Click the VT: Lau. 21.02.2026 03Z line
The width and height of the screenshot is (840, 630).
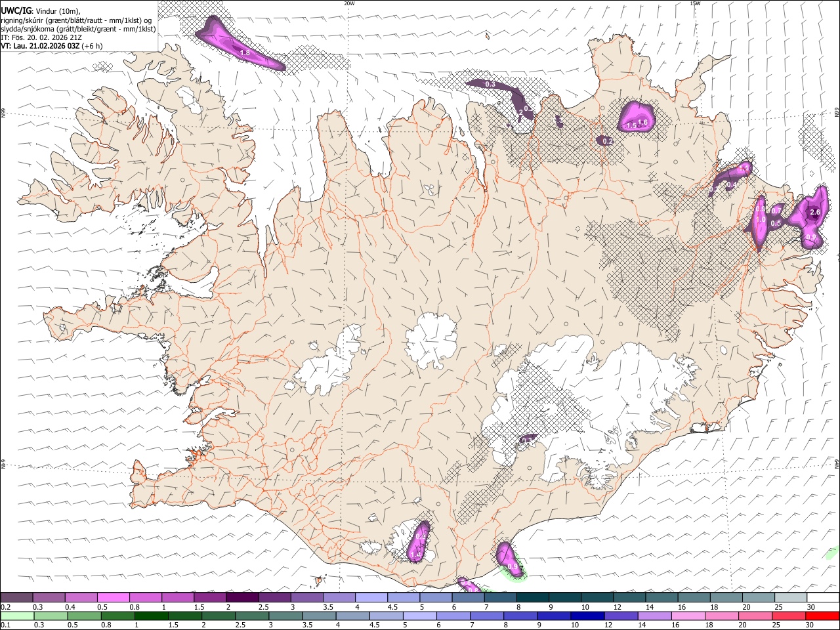pyautogui.click(x=51, y=46)
